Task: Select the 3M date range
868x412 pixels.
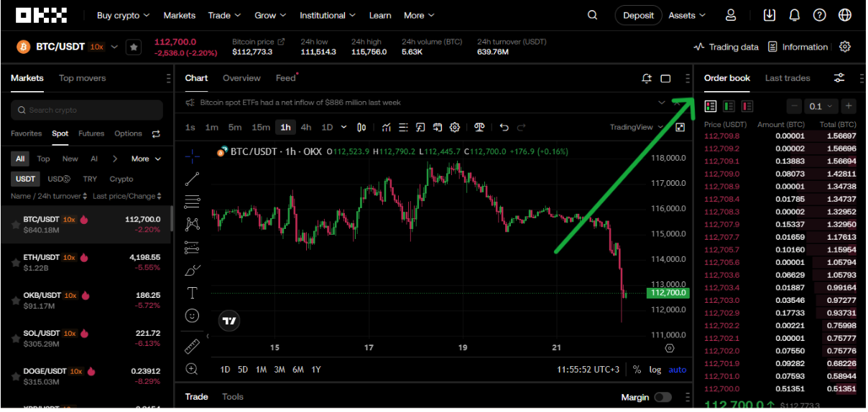Action: [280, 370]
